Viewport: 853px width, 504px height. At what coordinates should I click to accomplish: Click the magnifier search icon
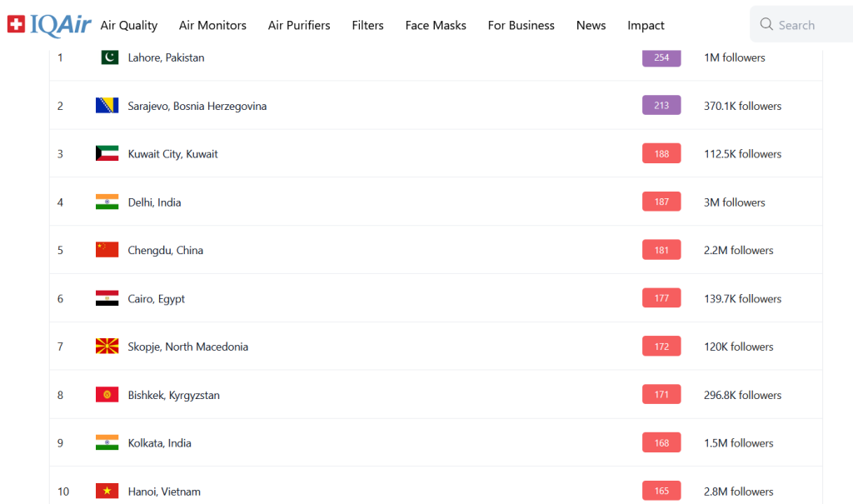pyautogui.click(x=766, y=25)
